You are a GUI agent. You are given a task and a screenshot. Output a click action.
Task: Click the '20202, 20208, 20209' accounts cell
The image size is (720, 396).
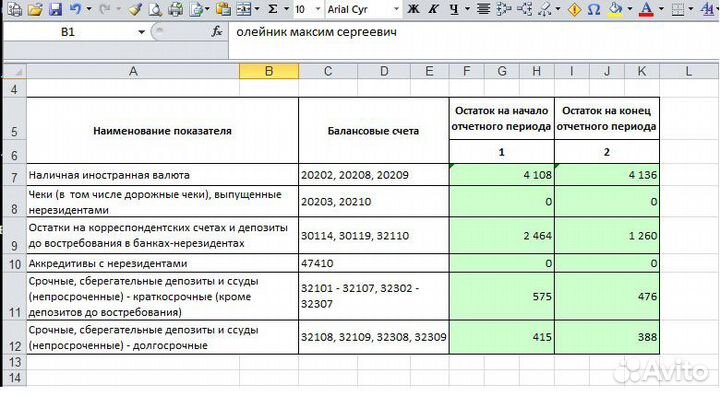pyautogui.click(x=374, y=175)
